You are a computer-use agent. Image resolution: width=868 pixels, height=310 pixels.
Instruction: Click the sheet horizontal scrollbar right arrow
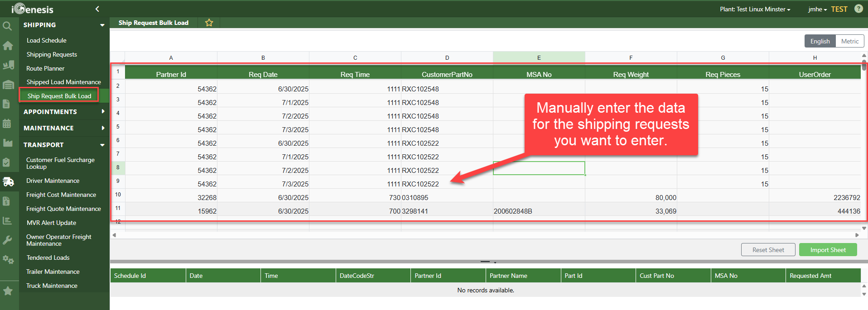click(857, 235)
